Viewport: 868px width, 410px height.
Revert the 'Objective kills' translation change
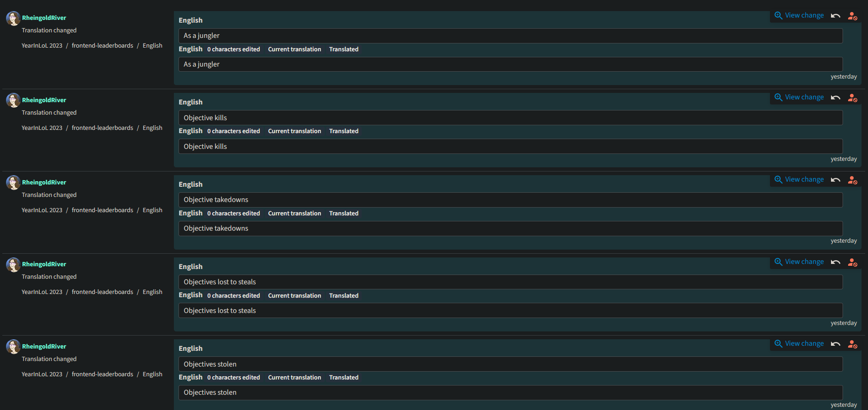coord(835,98)
